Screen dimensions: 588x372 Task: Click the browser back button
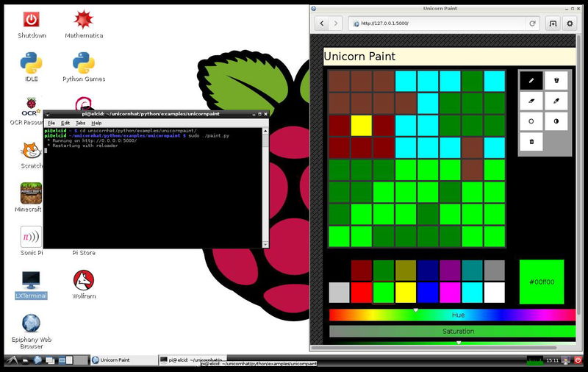click(x=322, y=24)
